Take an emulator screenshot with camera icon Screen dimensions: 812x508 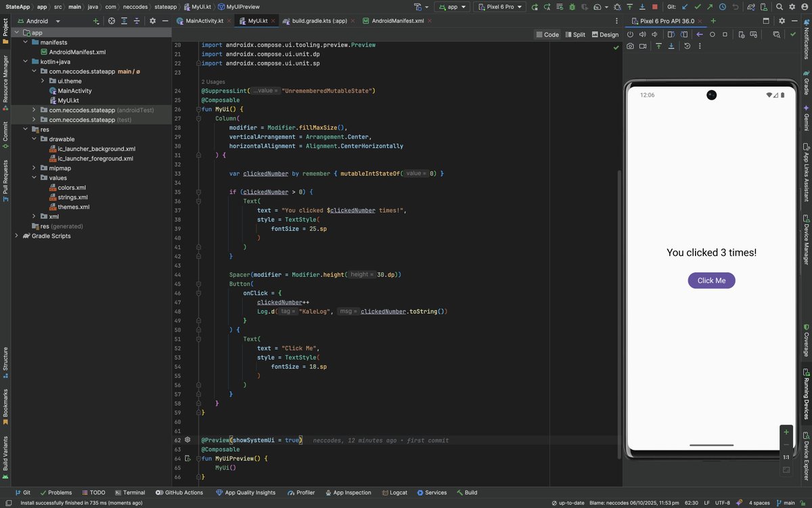point(630,46)
